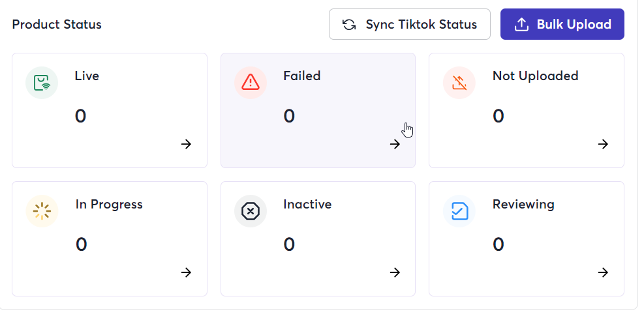Open Live products via its arrow

pos(186,144)
